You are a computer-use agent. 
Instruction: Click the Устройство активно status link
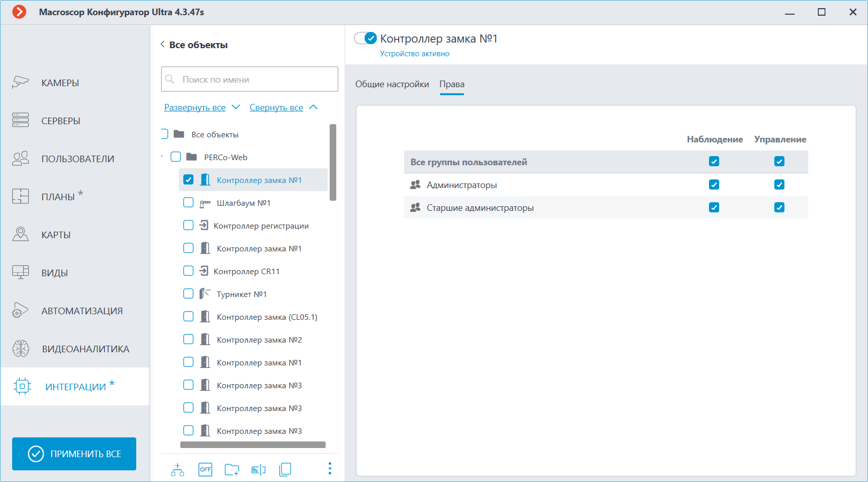(415, 54)
